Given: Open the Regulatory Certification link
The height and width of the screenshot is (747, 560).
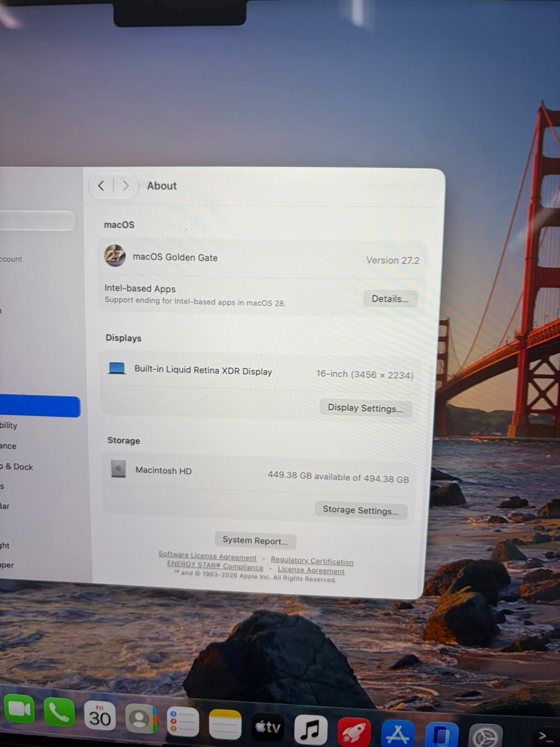Looking at the screenshot, I should (x=312, y=560).
